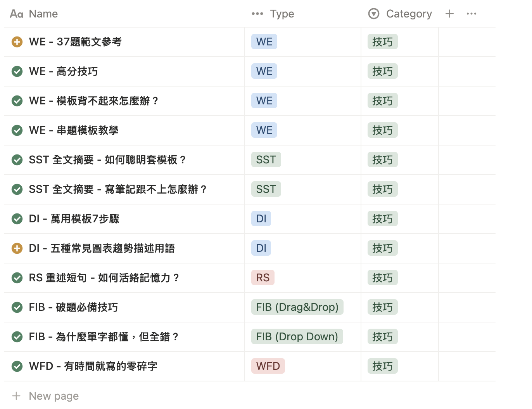532x409 pixels.
Task: Click the 技巧 tag in RS 重述短句 row
Action: 383,278
